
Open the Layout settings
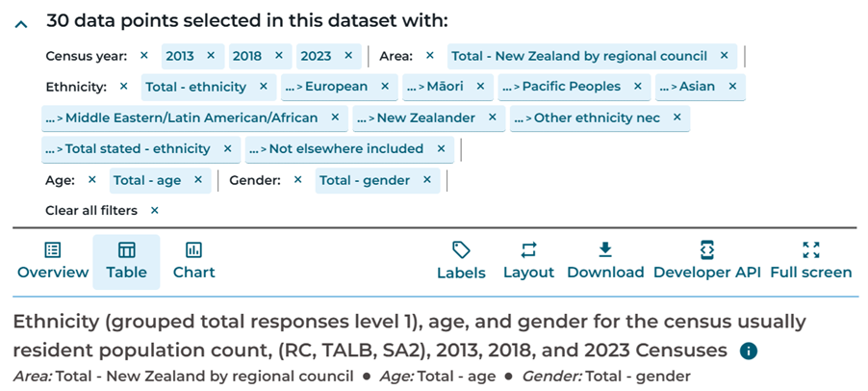click(x=528, y=261)
